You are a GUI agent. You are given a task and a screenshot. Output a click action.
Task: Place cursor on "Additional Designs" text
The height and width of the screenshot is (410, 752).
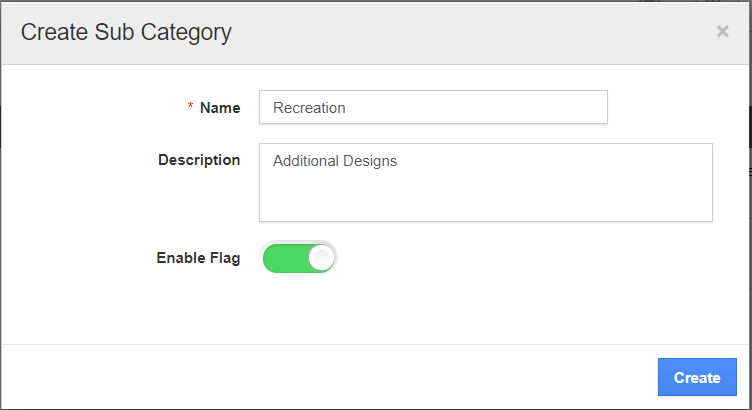[x=334, y=161]
